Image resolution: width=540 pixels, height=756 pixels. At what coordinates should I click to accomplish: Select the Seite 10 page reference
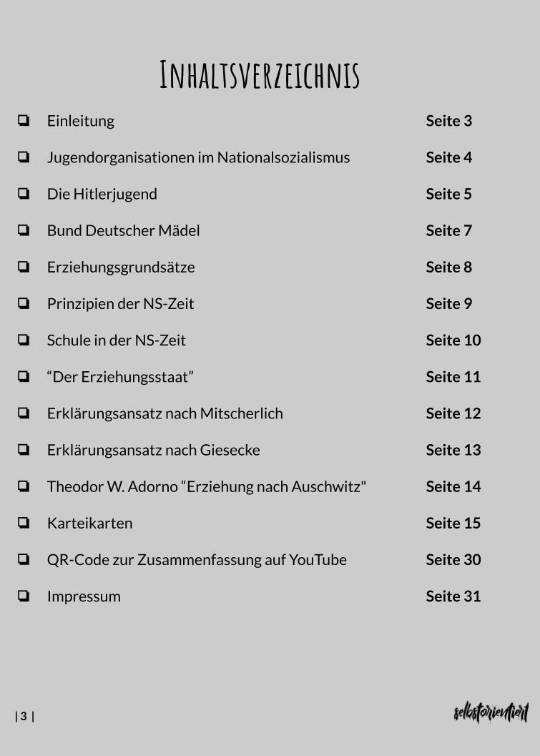(x=453, y=340)
